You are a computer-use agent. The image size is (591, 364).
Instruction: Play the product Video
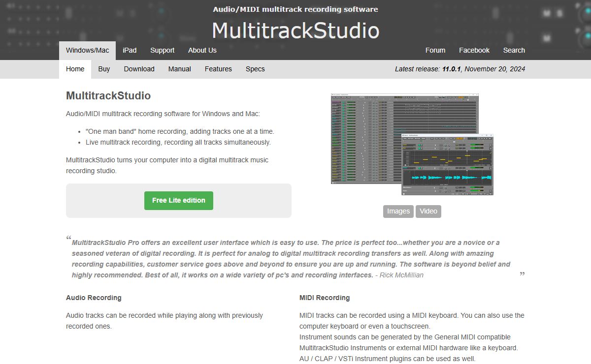pos(428,211)
